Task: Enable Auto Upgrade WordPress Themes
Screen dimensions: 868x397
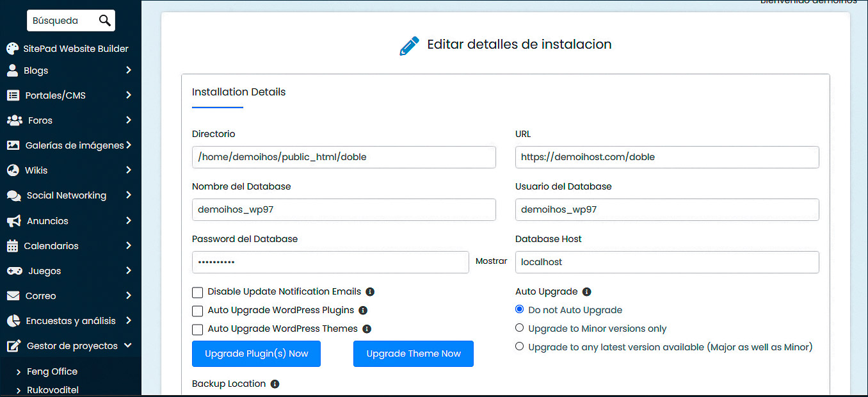Action: click(198, 329)
